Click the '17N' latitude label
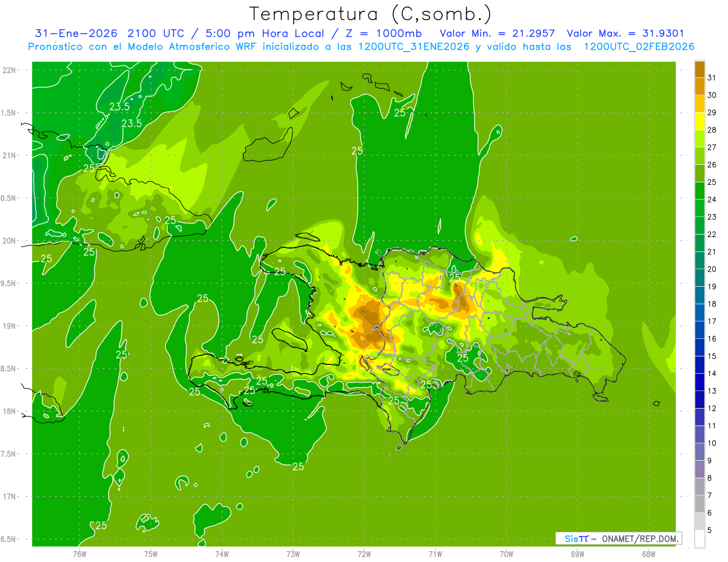The height and width of the screenshot is (562, 728). [10, 497]
